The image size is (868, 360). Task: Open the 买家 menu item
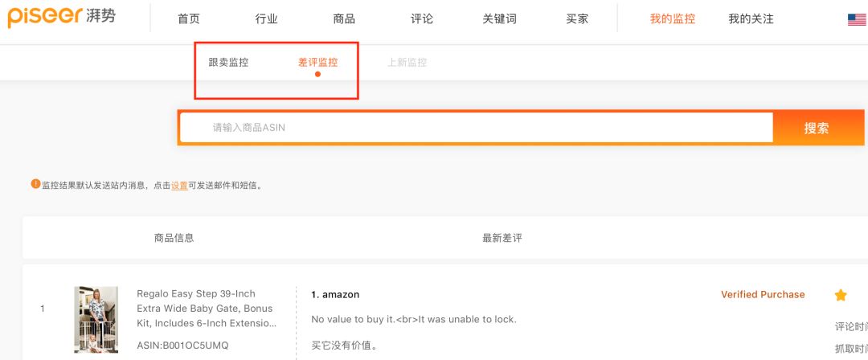pos(577,19)
